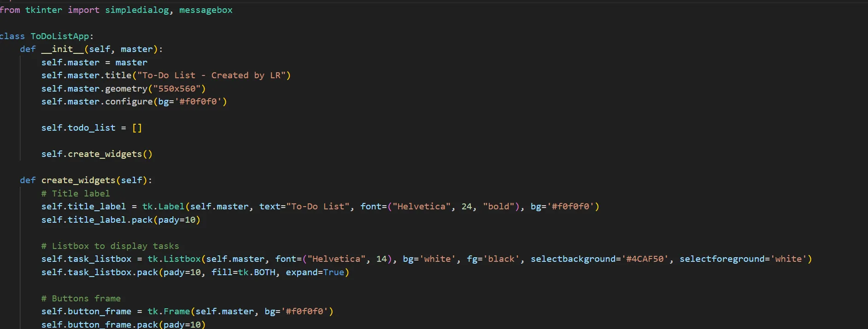Click True in the expand argument
This screenshot has width=868, height=329.
[334, 272]
